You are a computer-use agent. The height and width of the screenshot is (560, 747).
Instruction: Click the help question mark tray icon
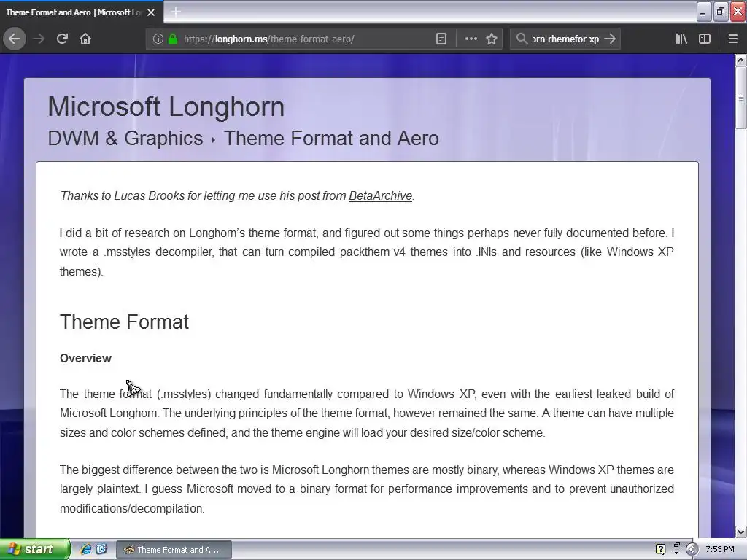[660, 549]
